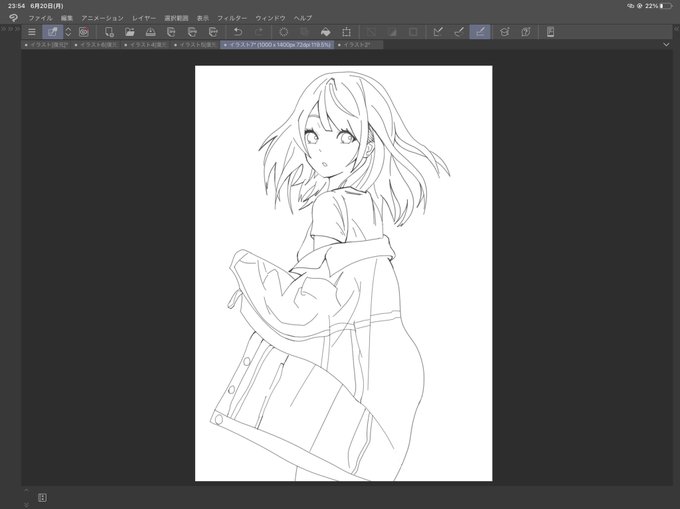Click the up arrow at bottom-left corner
The width and height of the screenshot is (680, 509).
click(x=26, y=490)
